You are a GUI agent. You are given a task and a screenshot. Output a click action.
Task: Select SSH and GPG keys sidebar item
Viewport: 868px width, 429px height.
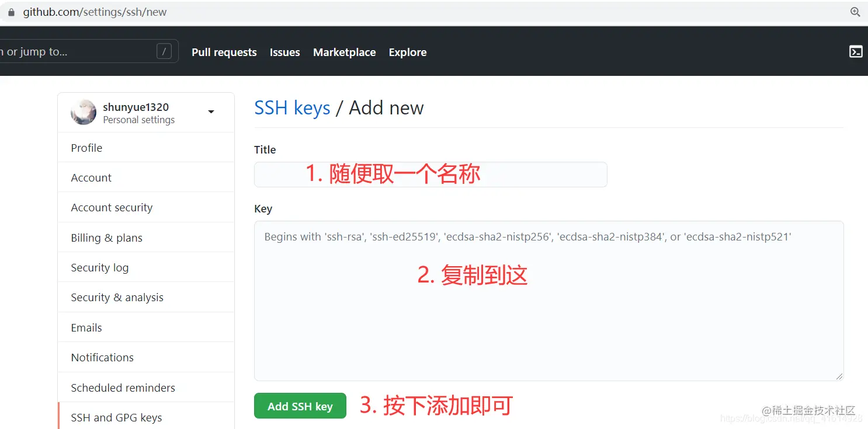[146, 417]
